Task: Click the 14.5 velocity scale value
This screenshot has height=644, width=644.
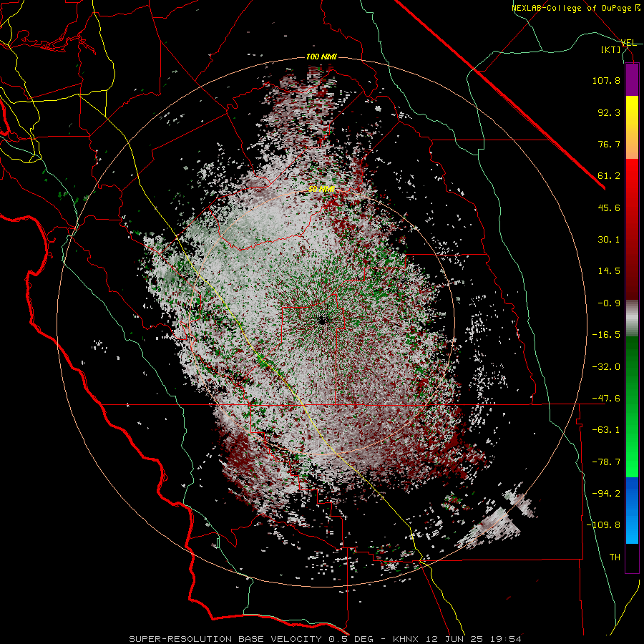Action: coord(609,271)
